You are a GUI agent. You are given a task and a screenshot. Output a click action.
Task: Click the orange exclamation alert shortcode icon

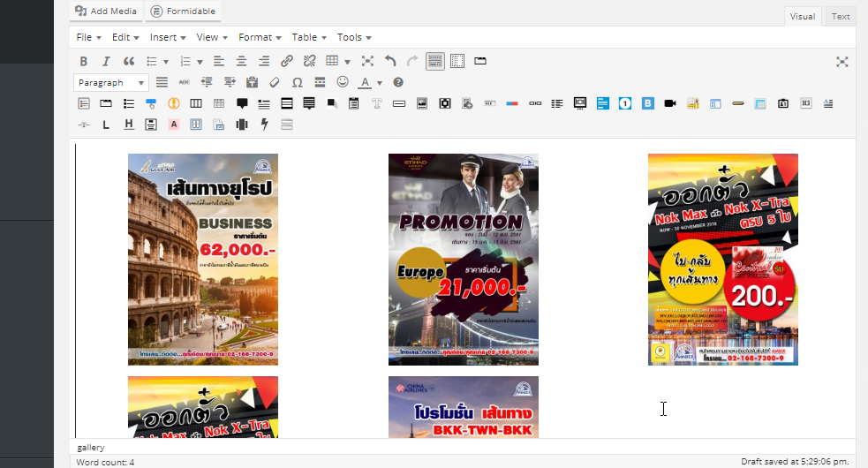(174, 103)
